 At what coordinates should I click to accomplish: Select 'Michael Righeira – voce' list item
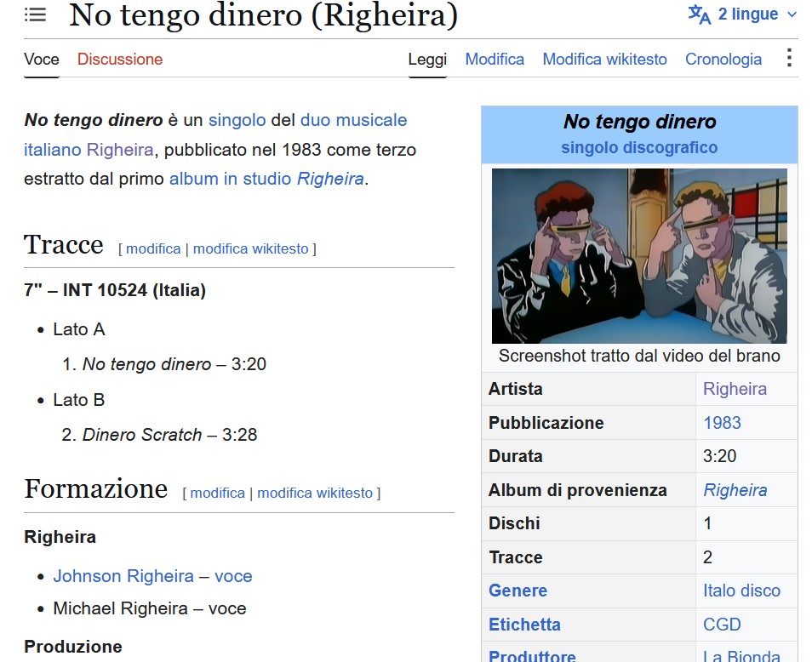click(149, 608)
